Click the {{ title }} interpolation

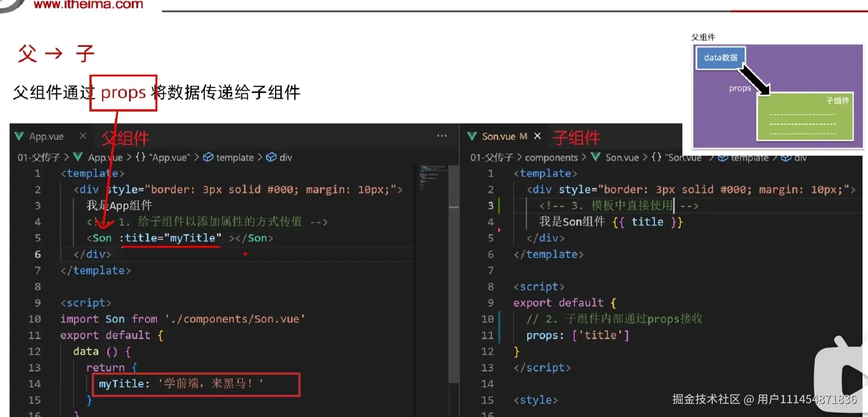pyautogui.click(x=648, y=222)
